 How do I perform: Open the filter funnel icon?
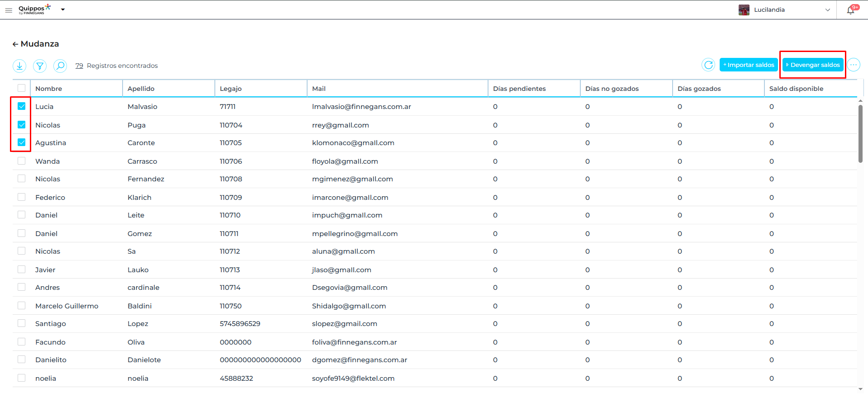coord(40,66)
